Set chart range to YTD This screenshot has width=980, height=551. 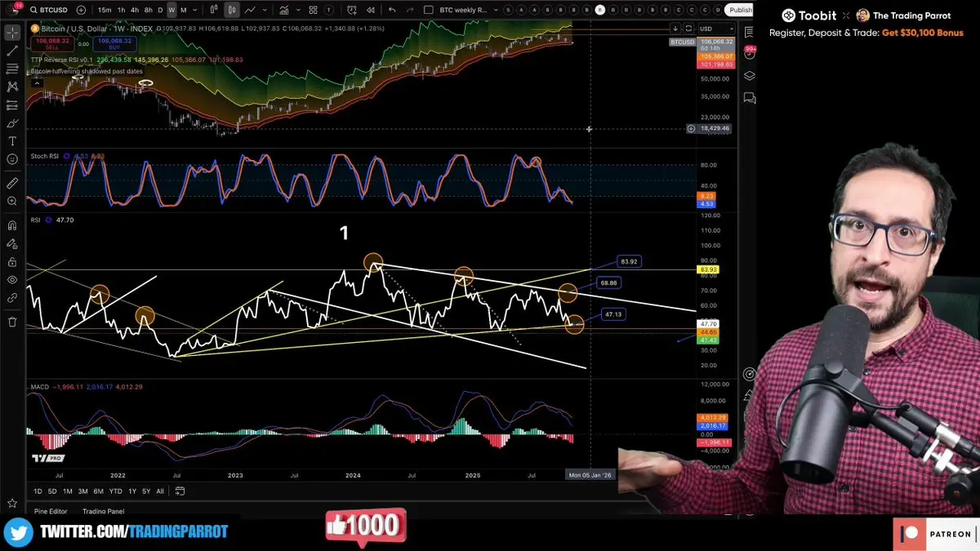[x=115, y=491]
